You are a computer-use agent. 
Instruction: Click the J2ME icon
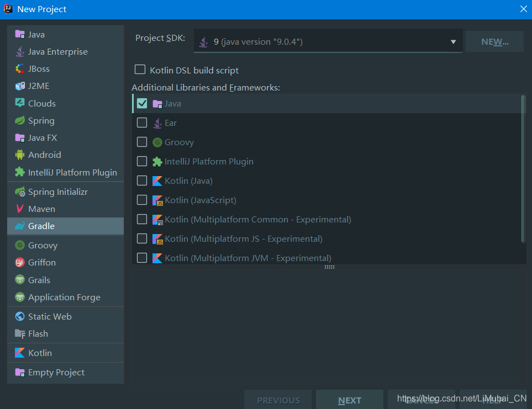pos(20,86)
